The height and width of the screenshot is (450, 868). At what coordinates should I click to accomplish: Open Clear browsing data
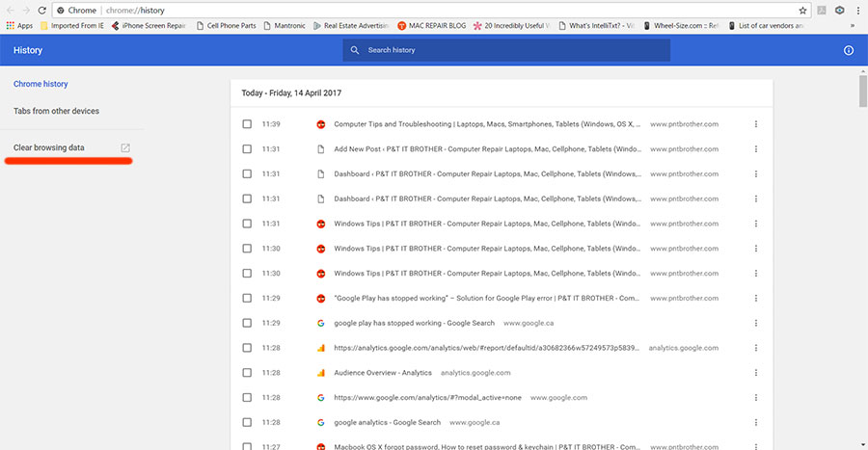point(49,147)
